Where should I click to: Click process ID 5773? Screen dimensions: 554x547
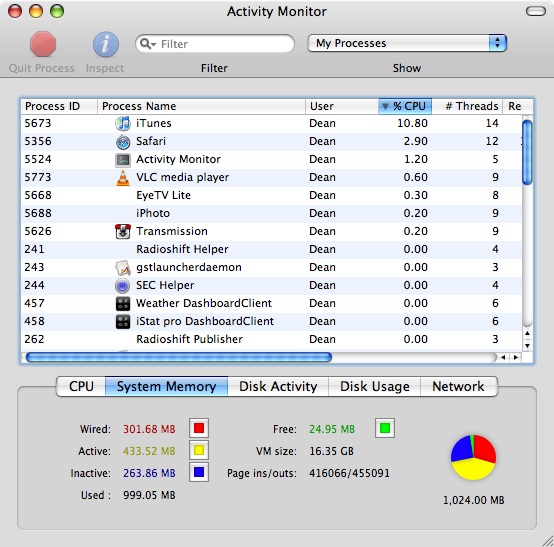point(38,177)
